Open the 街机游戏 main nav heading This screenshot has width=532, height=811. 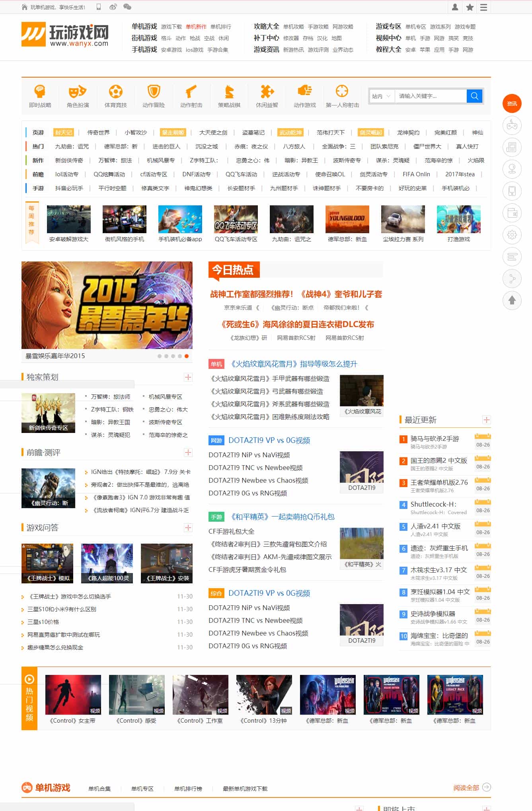144,38
